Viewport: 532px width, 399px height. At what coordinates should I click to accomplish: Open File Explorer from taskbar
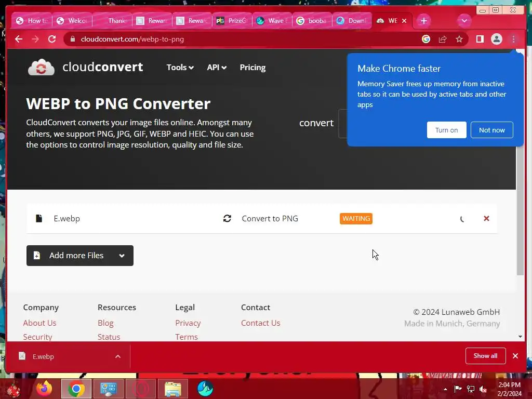(x=172, y=389)
